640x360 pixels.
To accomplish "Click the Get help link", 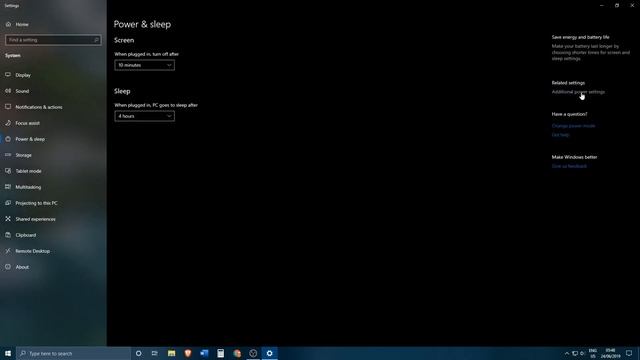I will pyautogui.click(x=560, y=135).
